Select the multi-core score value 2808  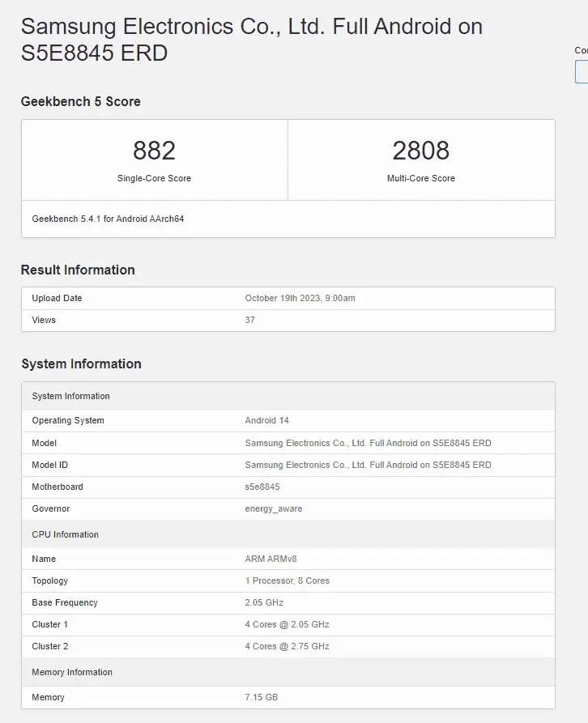pyautogui.click(x=420, y=151)
